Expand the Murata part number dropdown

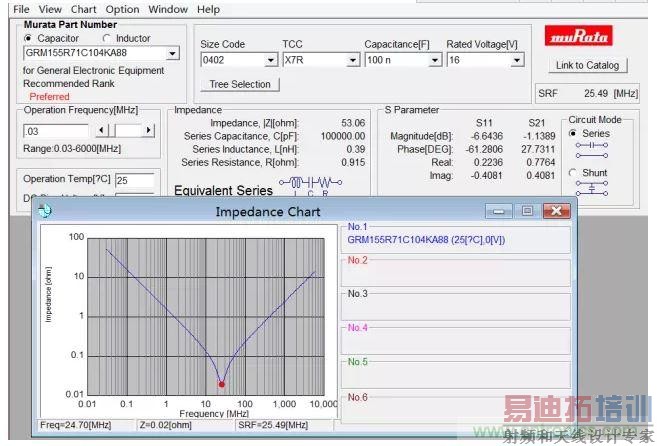pyautogui.click(x=172, y=53)
